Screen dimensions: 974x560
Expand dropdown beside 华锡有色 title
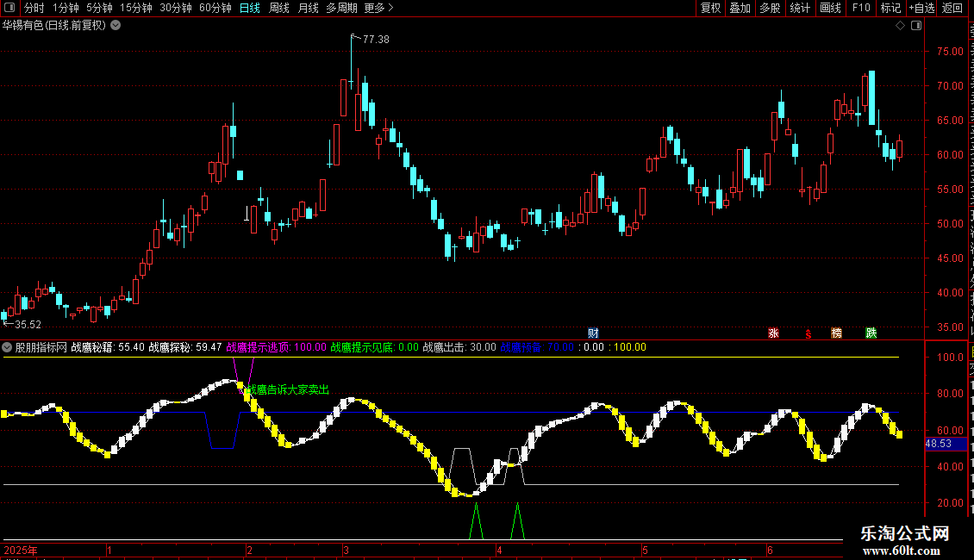coord(116,26)
